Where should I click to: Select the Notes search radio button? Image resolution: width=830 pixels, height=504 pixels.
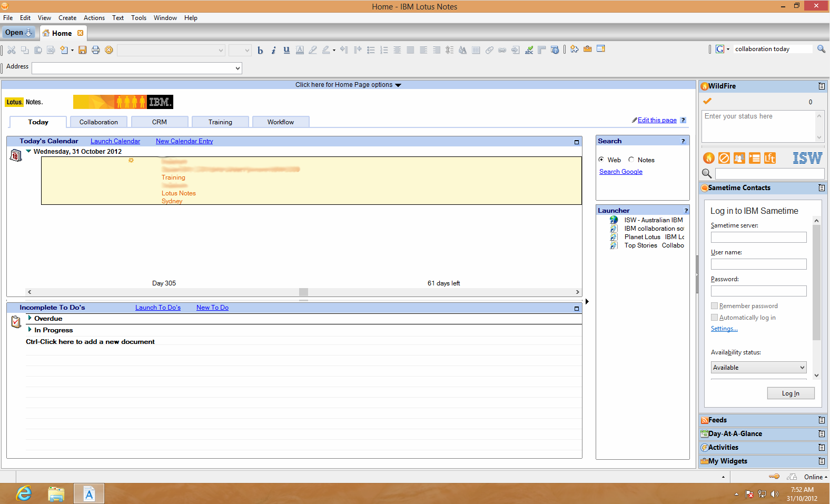click(631, 160)
